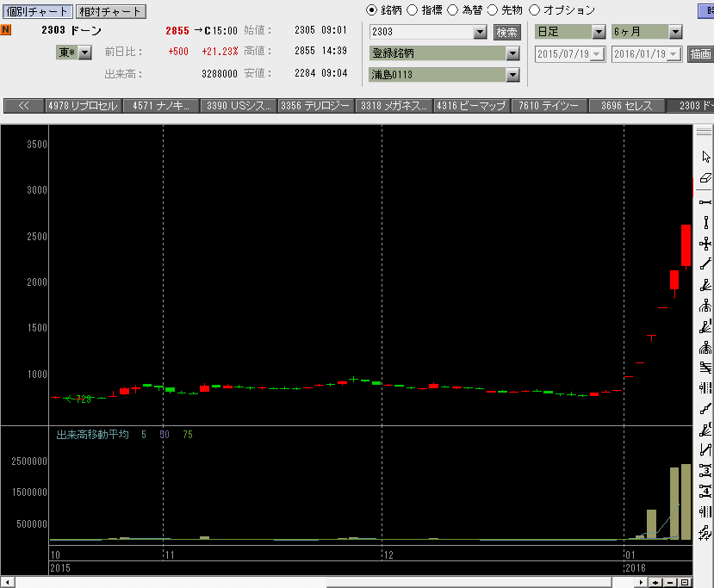Click the horizontal scrollbar thumb
714x588 pixels.
coord(469,582)
